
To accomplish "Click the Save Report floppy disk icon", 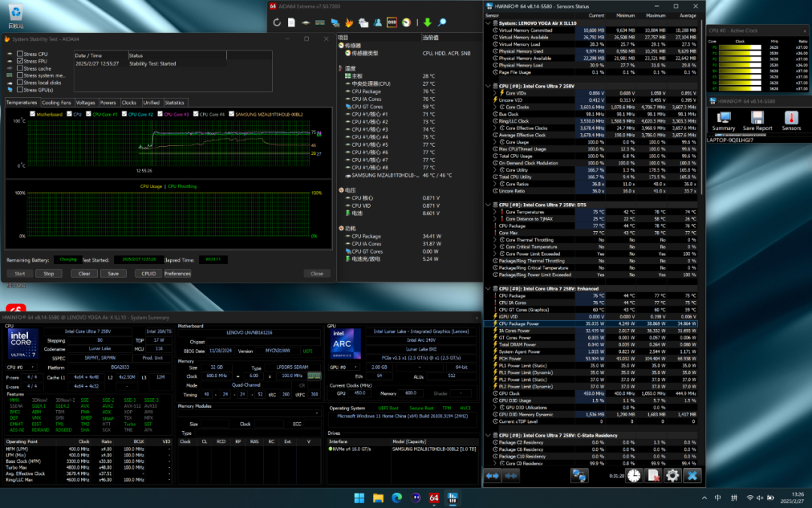I will click(x=757, y=117).
